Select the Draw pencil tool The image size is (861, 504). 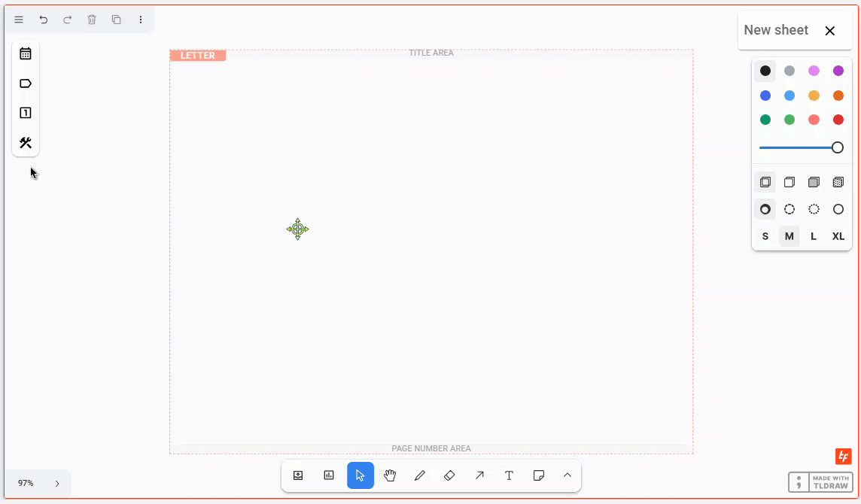[x=420, y=475]
